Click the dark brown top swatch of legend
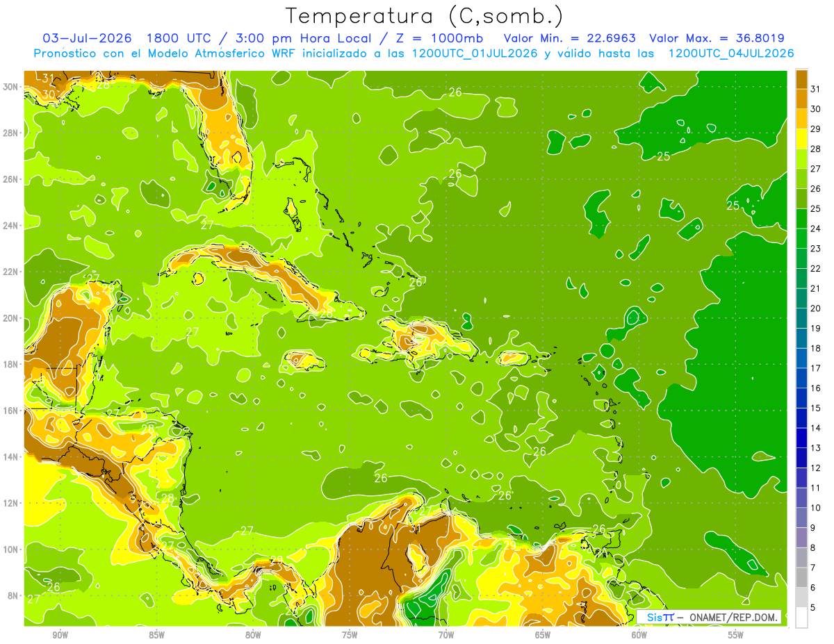Screen dimensions: 834x644 point(801,79)
